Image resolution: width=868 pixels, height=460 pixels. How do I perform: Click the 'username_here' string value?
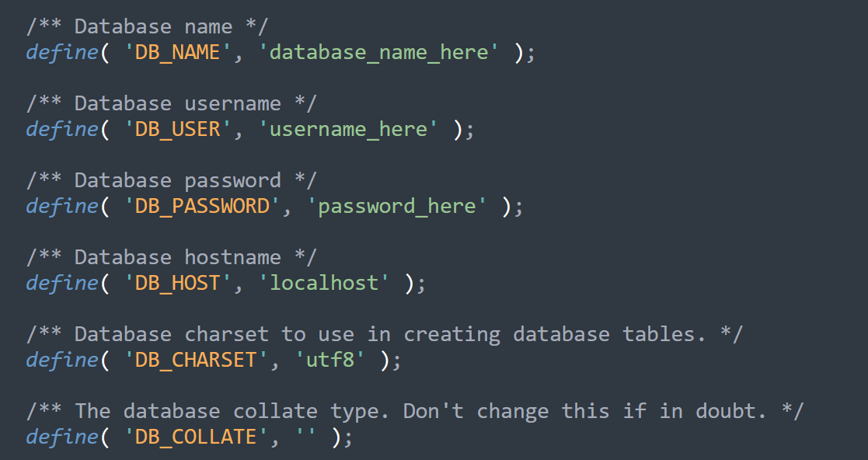(x=347, y=129)
